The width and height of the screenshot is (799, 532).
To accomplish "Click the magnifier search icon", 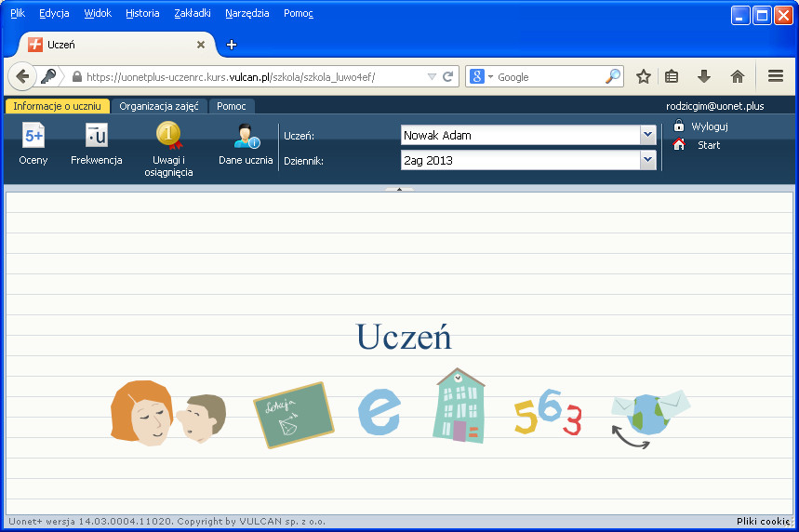I will 613,76.
